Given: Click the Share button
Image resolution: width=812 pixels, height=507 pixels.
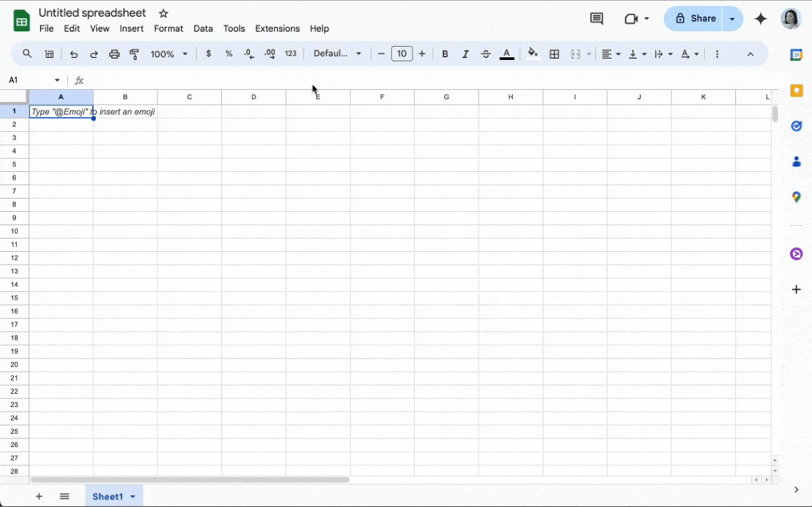Looking at the screenshot, I should click(694, 19).
